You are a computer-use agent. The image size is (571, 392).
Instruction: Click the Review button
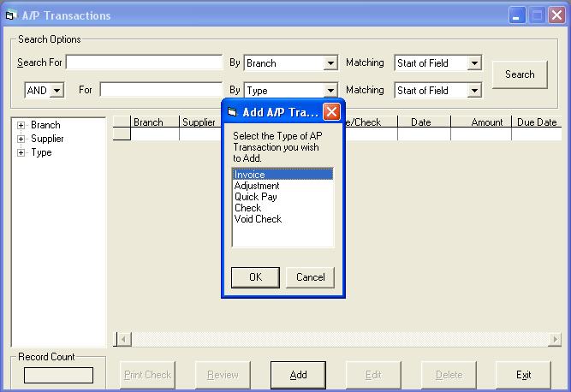pos(223,375)
